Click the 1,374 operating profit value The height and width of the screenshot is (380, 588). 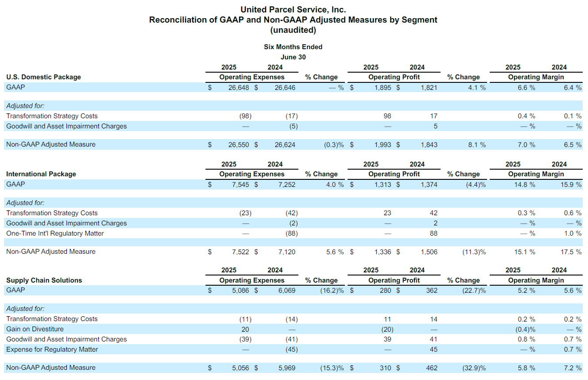pyautogui.click(x=429, y=185)
